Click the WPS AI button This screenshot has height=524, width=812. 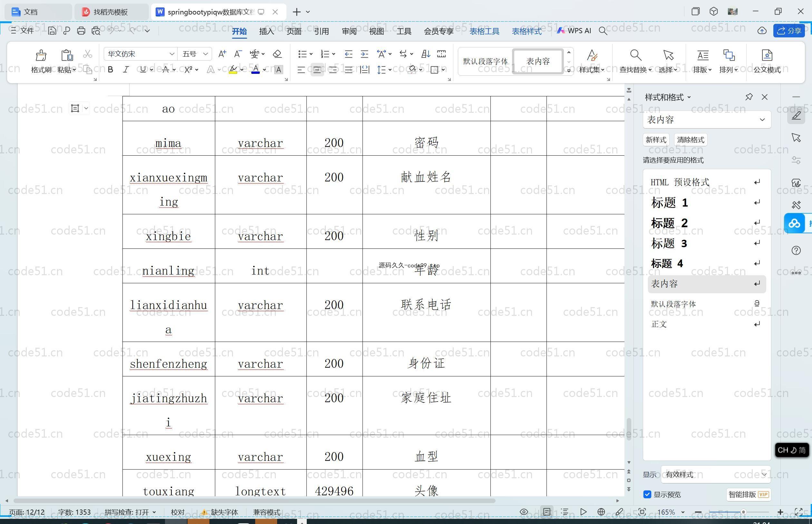pyautogui.click(x=574, y=31)
